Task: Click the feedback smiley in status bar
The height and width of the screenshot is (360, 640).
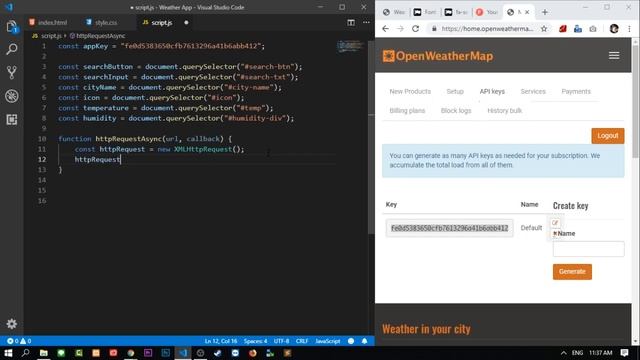Action: pos(351,341)
